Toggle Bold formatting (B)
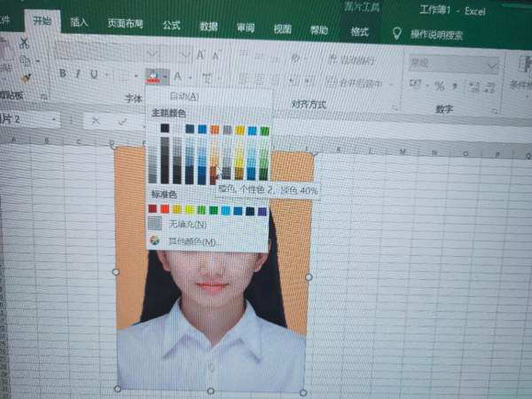This screenshot has height=399, width=532. pyautogui.click(x=62, y=73)
